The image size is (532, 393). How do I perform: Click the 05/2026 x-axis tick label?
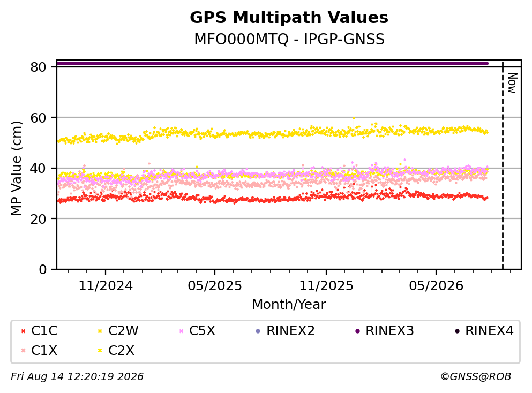coord(436,286)
